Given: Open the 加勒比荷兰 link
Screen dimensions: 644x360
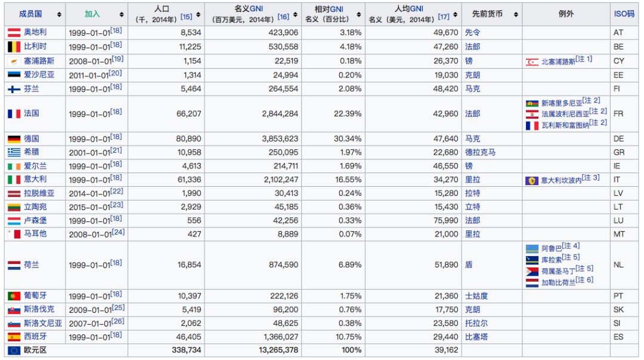Looking at the screenshot, I should tap(558, 282).
